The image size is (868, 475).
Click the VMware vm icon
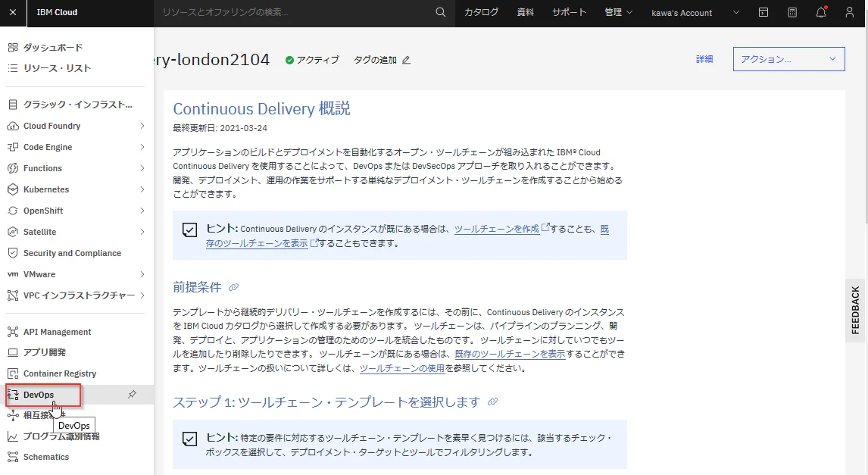pyautogui.click(x=13, y=274)
